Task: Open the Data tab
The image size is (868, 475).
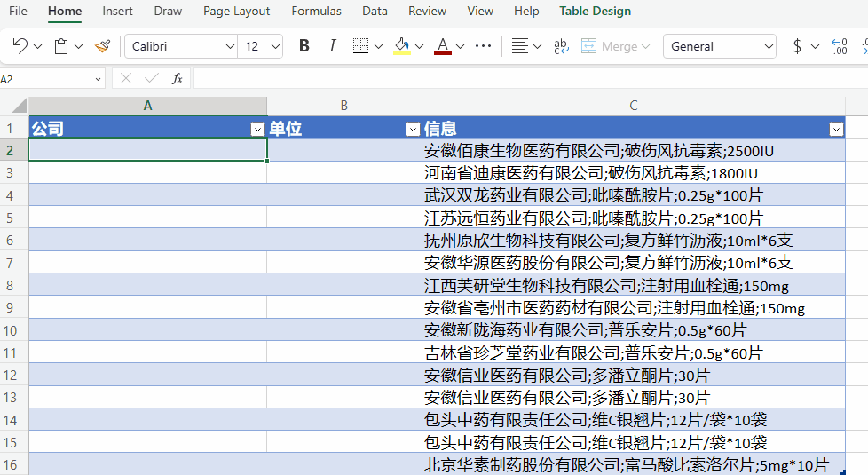Action: (375, 11)
